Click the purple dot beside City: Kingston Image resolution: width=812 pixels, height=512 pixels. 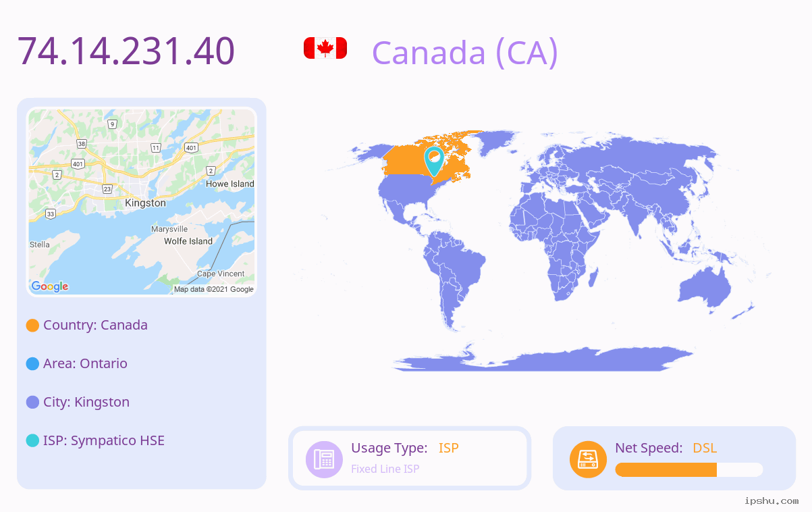coord(32,403)
